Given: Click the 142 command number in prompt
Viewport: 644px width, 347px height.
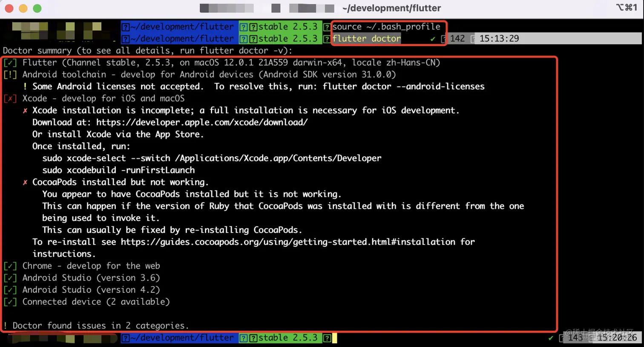Looking at the screenshot, I should (x=457, y=38).
